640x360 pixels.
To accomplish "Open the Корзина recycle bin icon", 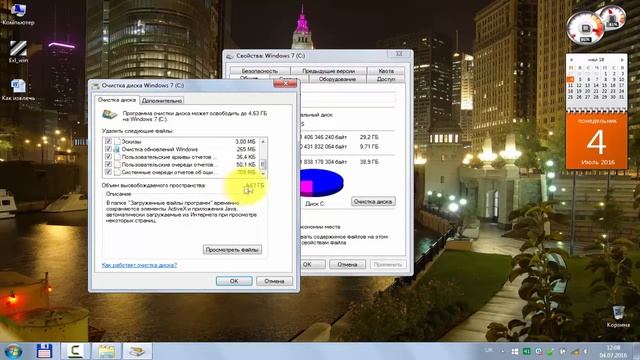I will (x=618, y=317).
